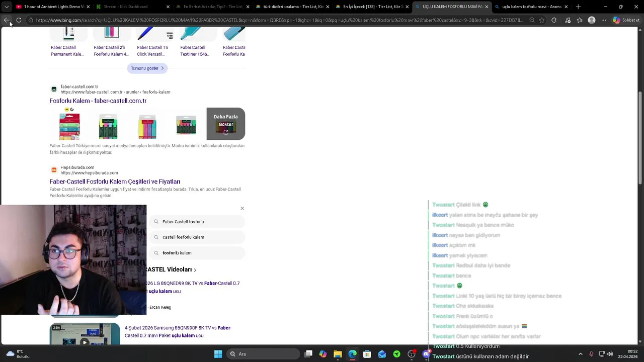Open Microsoft Edge from the taskbar
This screenshot has height=362, width=644.
(x=353, y=354)
